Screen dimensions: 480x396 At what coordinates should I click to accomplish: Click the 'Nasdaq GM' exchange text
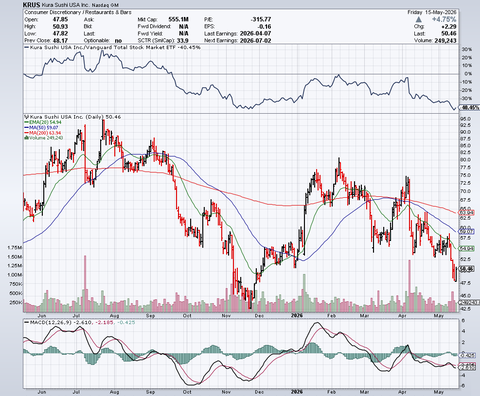point(106,5)
